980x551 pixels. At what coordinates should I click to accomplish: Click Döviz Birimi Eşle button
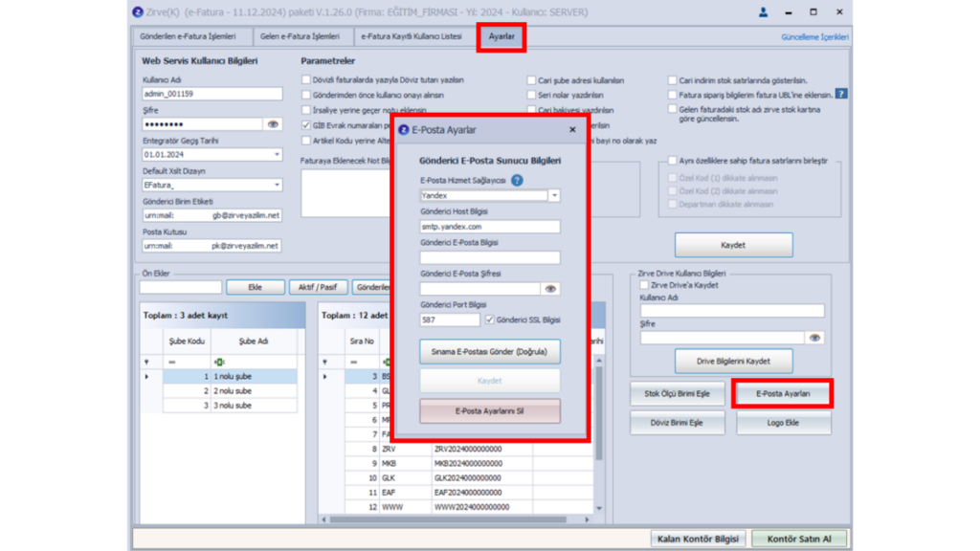click(677, 423)
